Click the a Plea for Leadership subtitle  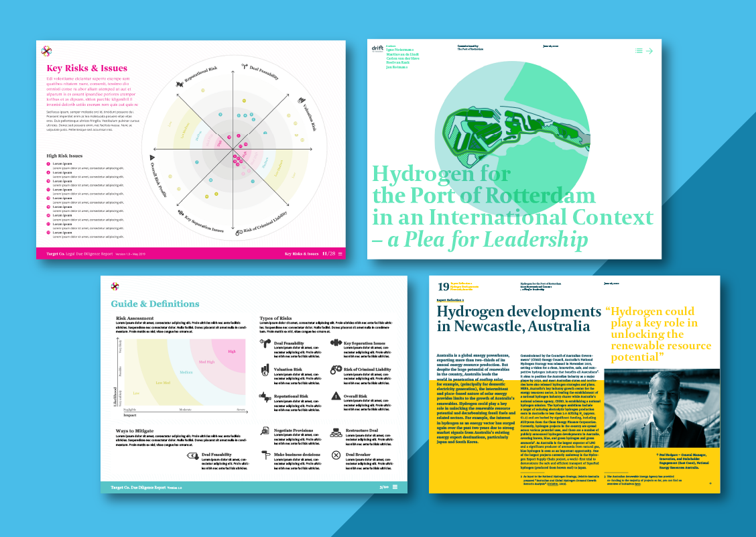pyautogui.click(x=487, y=239)
